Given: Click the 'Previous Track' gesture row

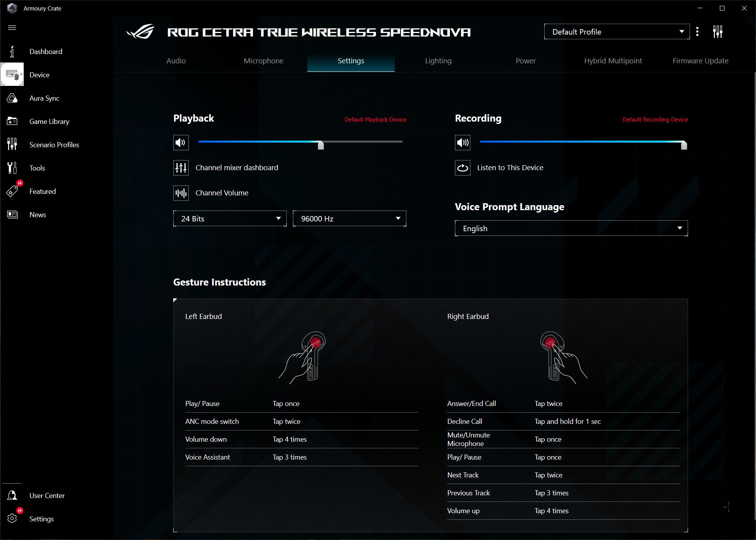Looking at the screenshot, I should [x=564, y=493].
